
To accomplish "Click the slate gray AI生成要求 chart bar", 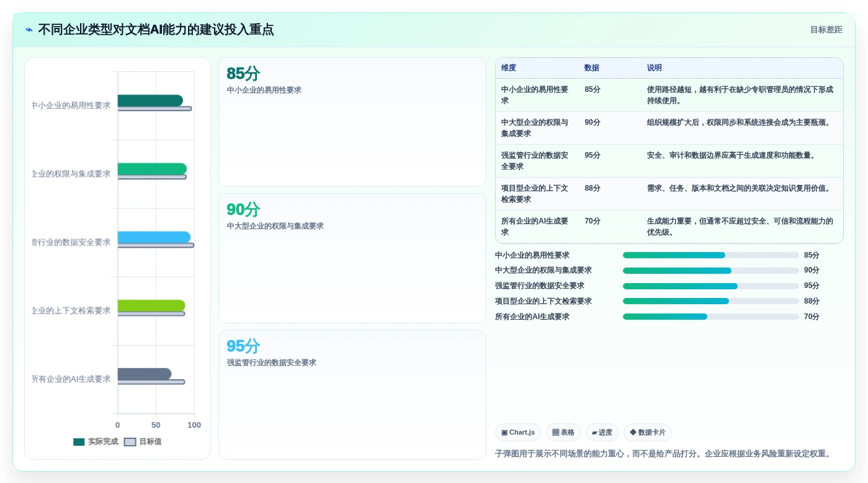I will coord(145,374).
